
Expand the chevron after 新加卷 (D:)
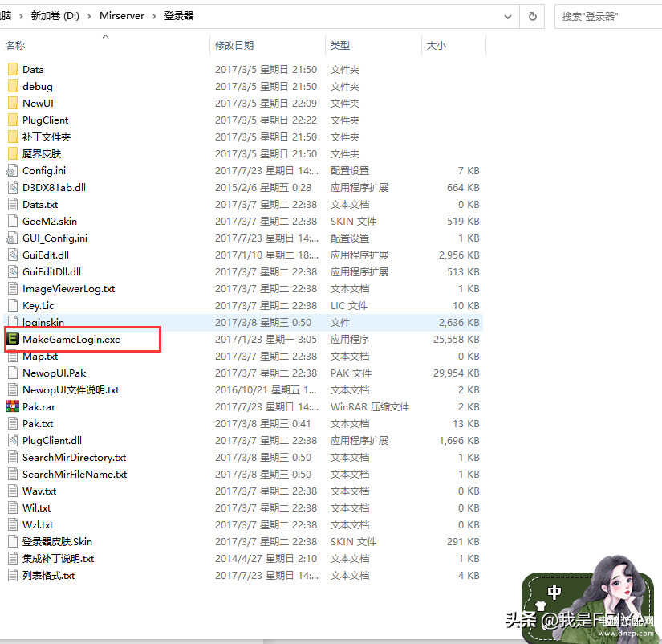89,16
